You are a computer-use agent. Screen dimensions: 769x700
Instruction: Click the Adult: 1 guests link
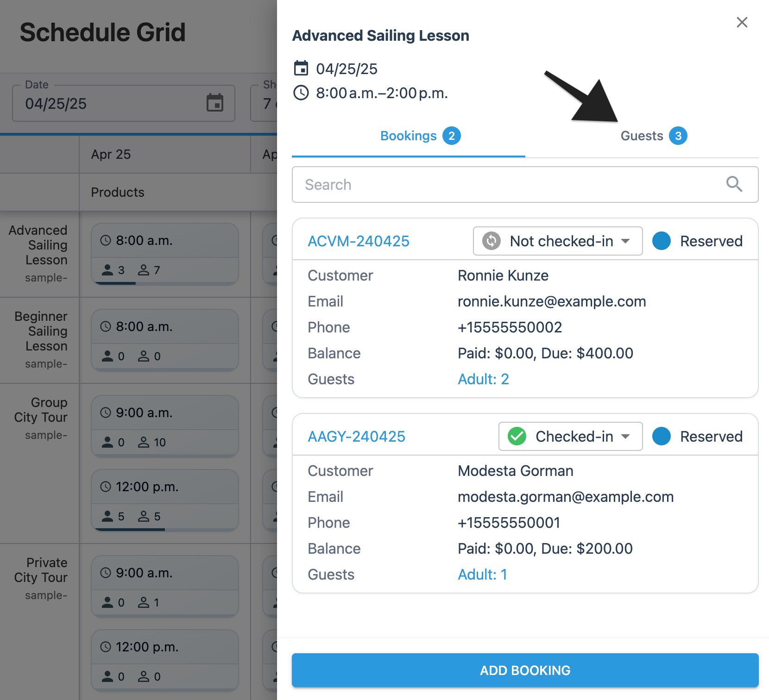coord(482,574)
